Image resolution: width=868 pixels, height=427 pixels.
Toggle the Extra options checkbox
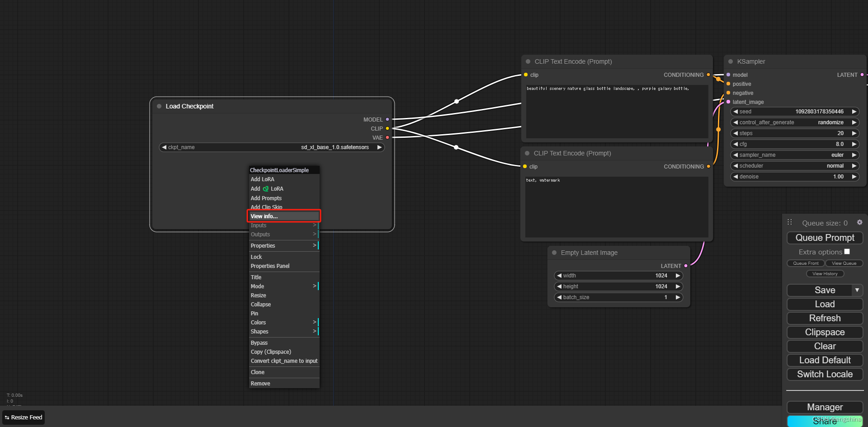point(847,252)
